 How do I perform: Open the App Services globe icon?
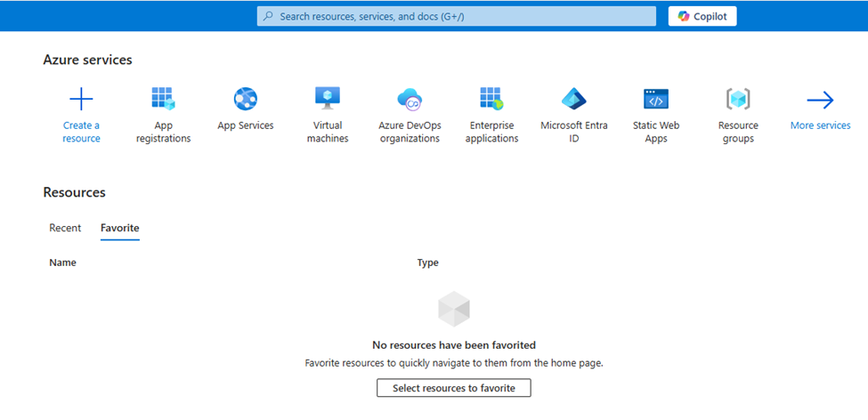tap(246, 99)
